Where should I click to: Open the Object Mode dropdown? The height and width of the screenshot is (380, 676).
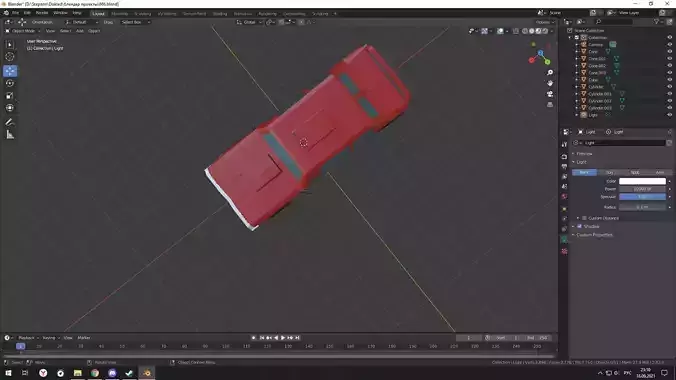[23, 31]
